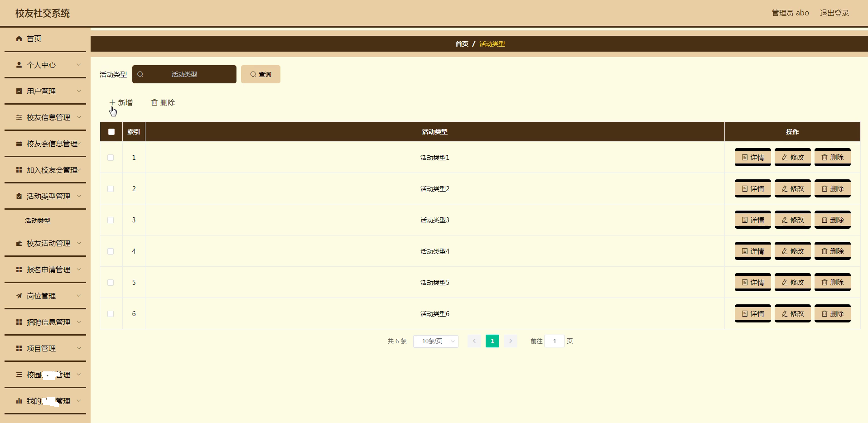
Task: Go to the next page arrow
Action: (x=511, y=341)
